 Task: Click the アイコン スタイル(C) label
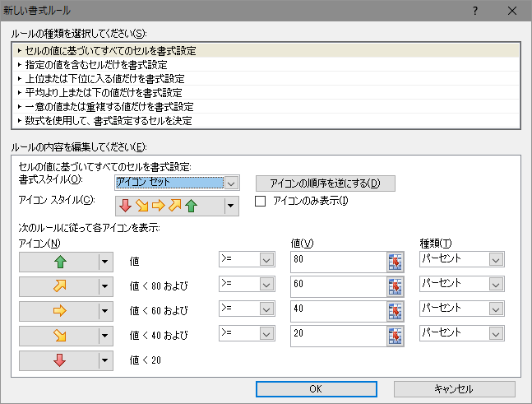[57, 200]
